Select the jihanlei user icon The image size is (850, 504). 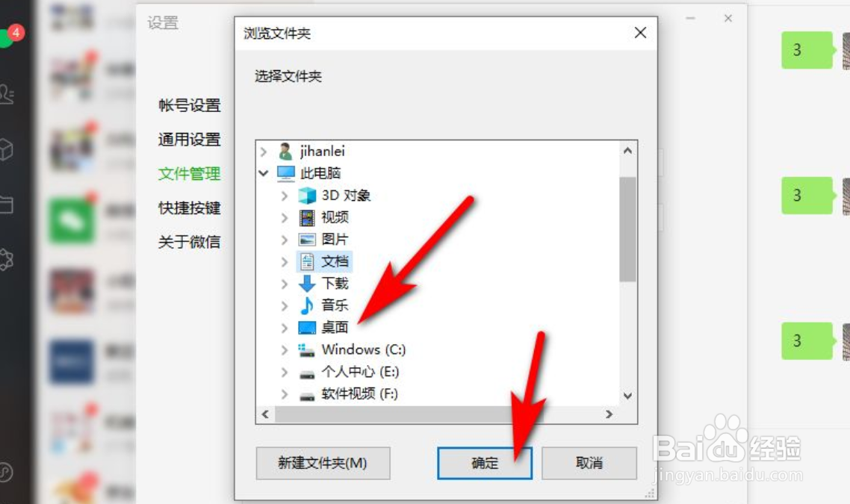tap(285, 151)
